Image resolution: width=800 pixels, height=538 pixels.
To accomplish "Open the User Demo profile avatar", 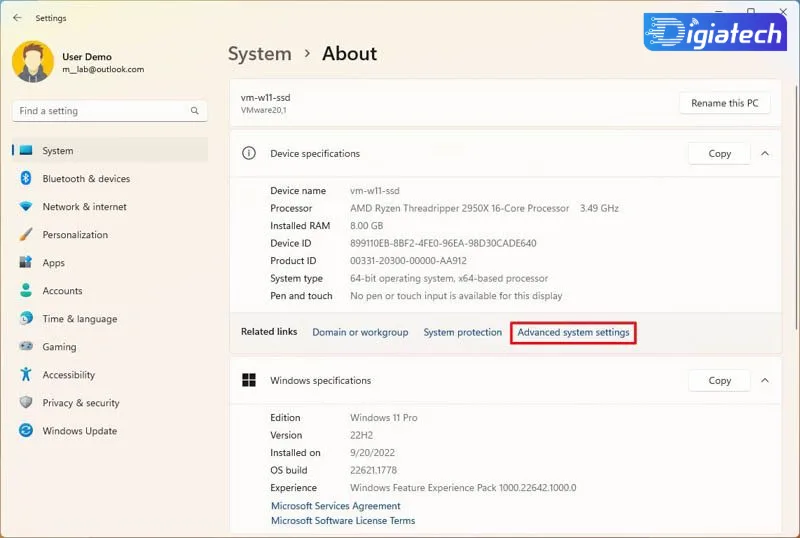I will tap(33, 62).
